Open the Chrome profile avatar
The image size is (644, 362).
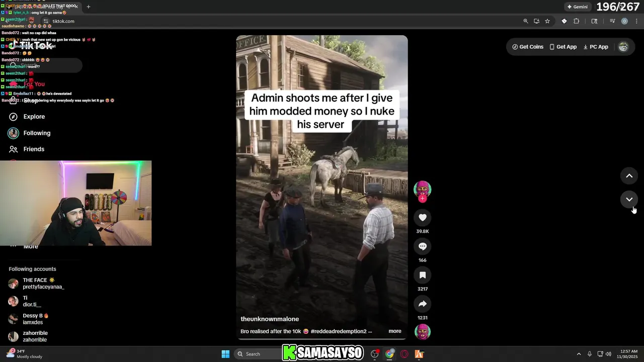click(624, 21)
